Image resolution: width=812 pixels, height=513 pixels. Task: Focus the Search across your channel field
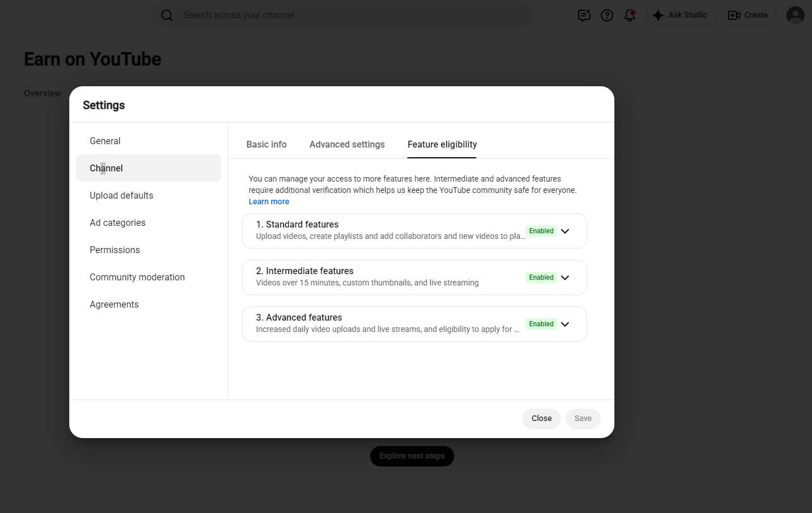(x=343, y=15)
